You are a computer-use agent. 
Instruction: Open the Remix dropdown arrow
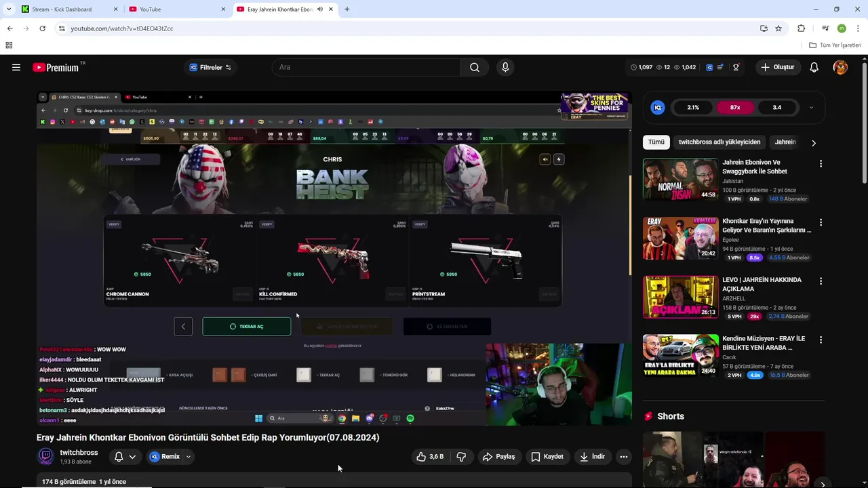(189, 457)
